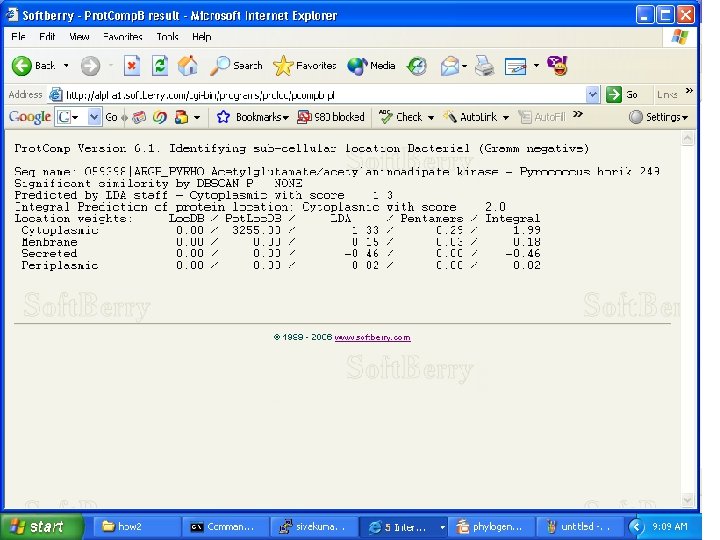
Task: Click the PotLocDB value 3255.00
Action: click(x=256, y=231)
